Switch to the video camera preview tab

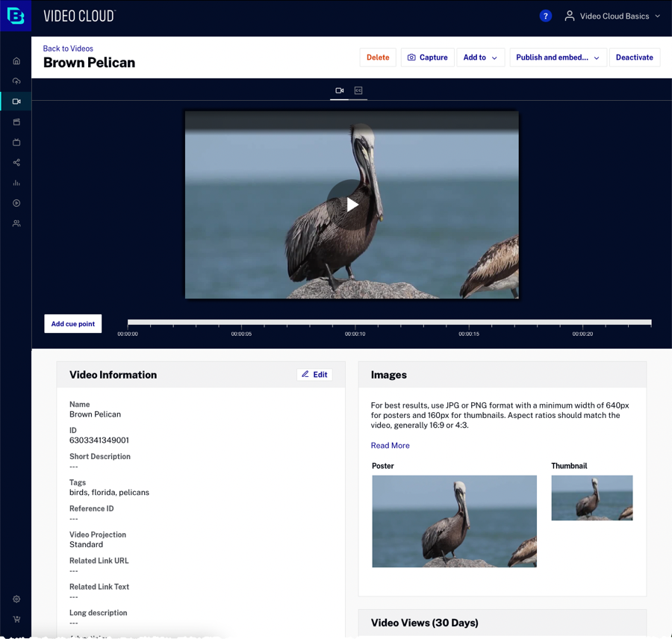340,90
